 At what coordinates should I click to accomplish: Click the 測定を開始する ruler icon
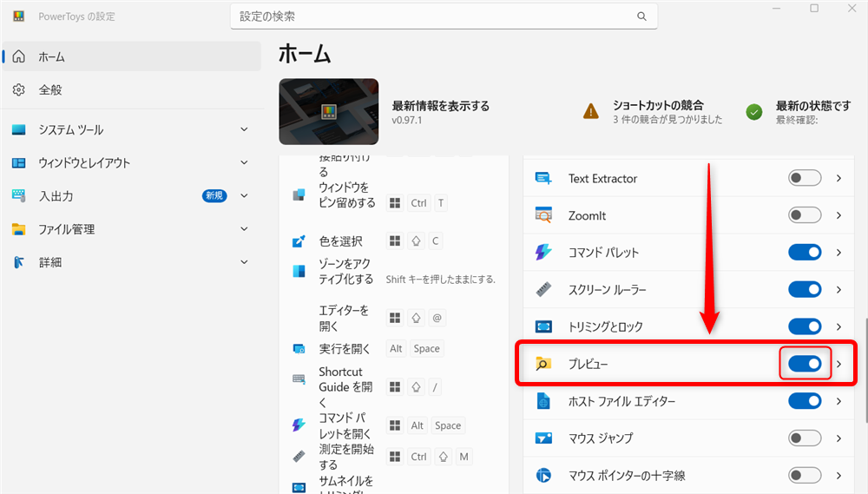299,457
